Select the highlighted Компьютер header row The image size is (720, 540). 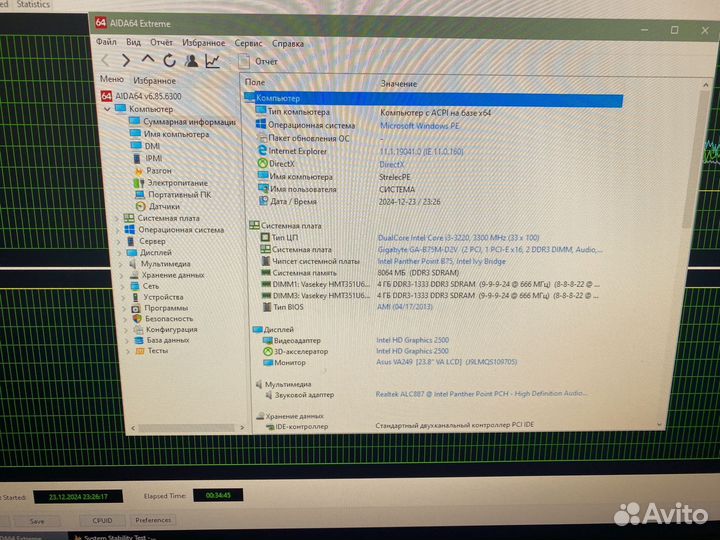tap(433, 98)
